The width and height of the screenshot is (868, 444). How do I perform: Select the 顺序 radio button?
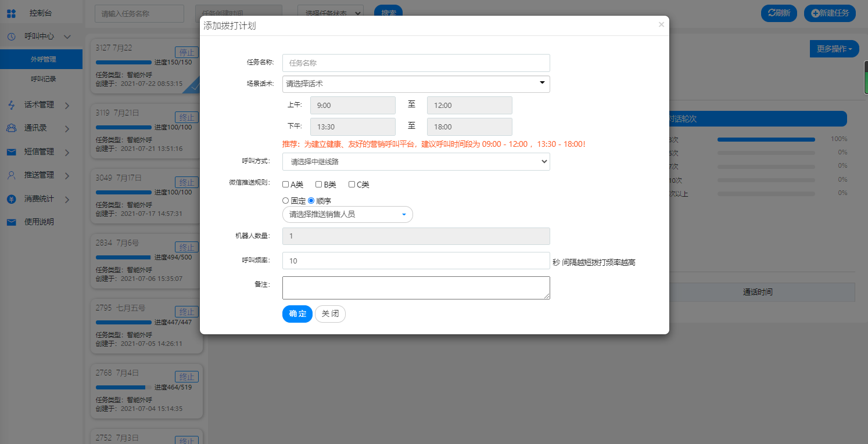pyautogui.click(x=311, y=200)
